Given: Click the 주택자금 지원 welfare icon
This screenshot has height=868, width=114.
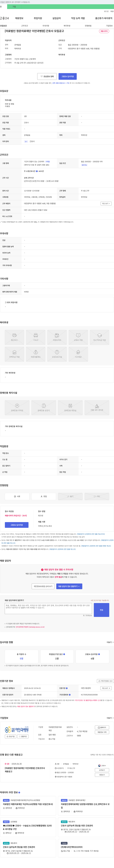Looking at the screenshot, I should coord(14,354).
